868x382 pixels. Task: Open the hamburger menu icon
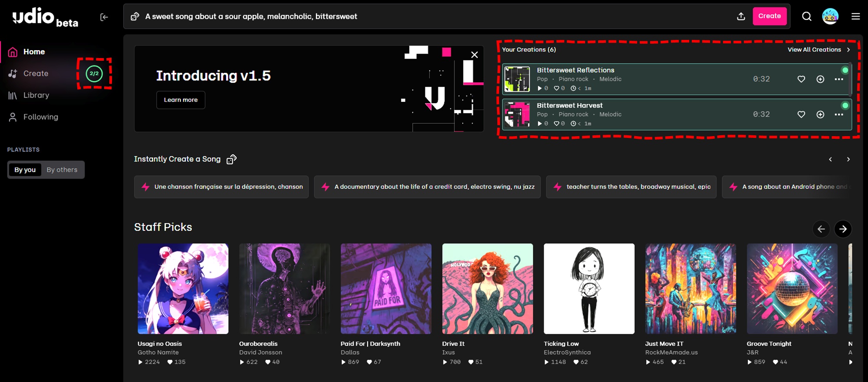click(x=855, y=16)
